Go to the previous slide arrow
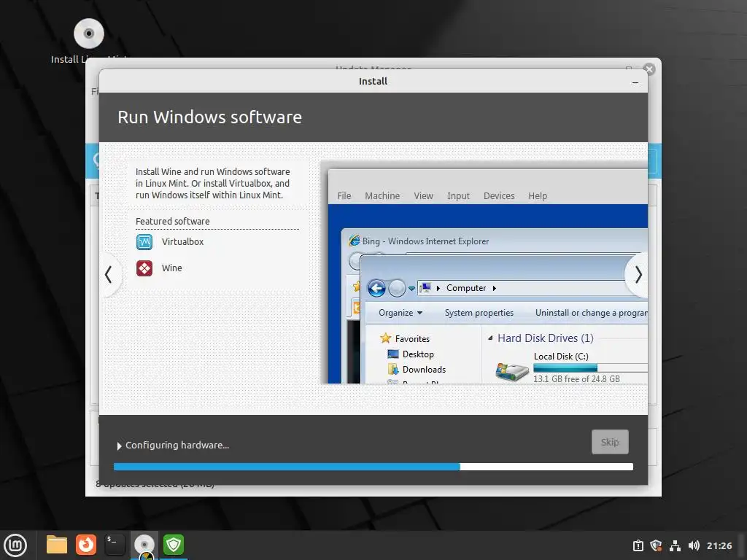Viewport: 747px width, 560px height. point(109,274)
